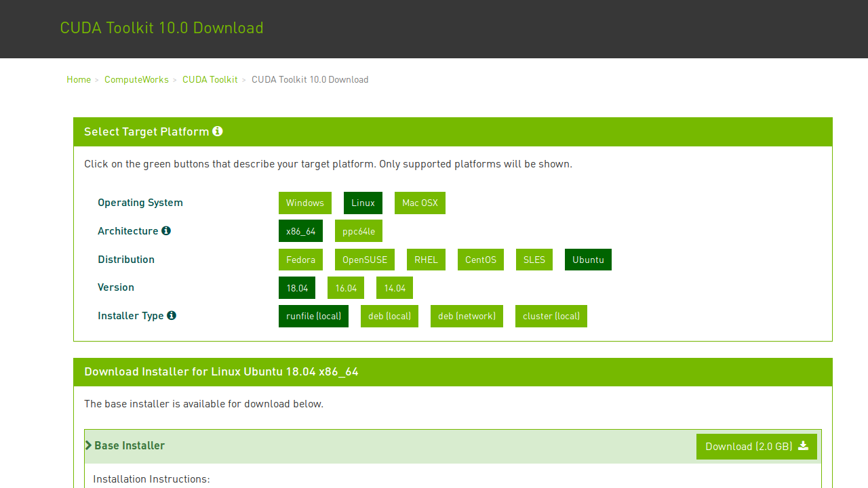Choose runfile (local) installer type
Screen dimensions: 868x488
[313, 317]
